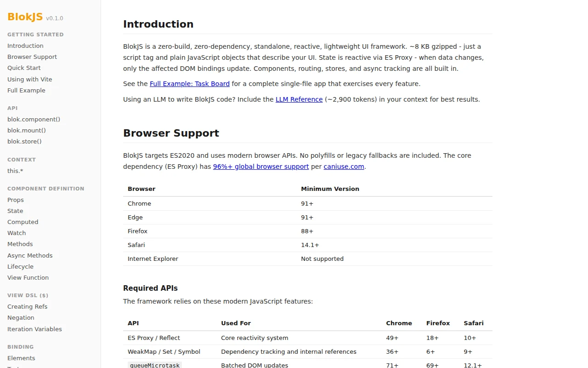
Task: Visit the caniuse.com link
Action: [x=344, y=167]
